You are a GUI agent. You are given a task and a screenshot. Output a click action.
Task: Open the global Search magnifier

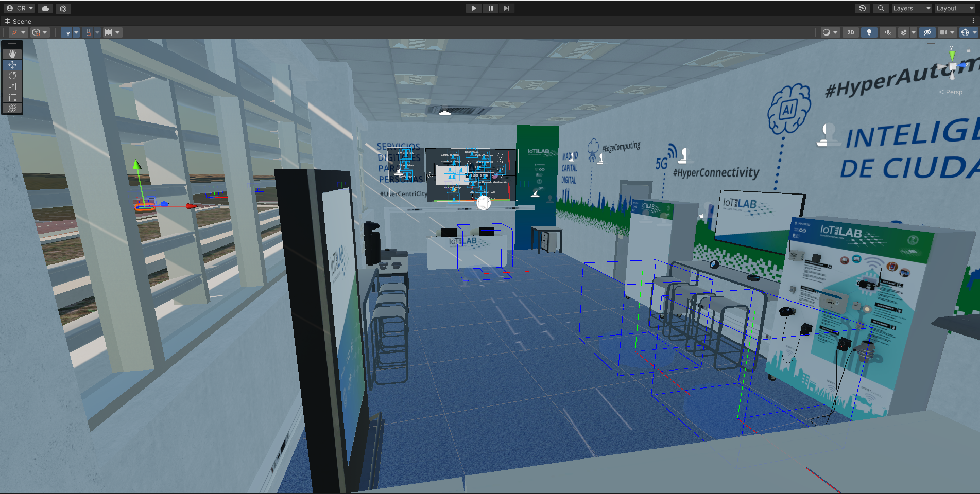tap(881, 8)
